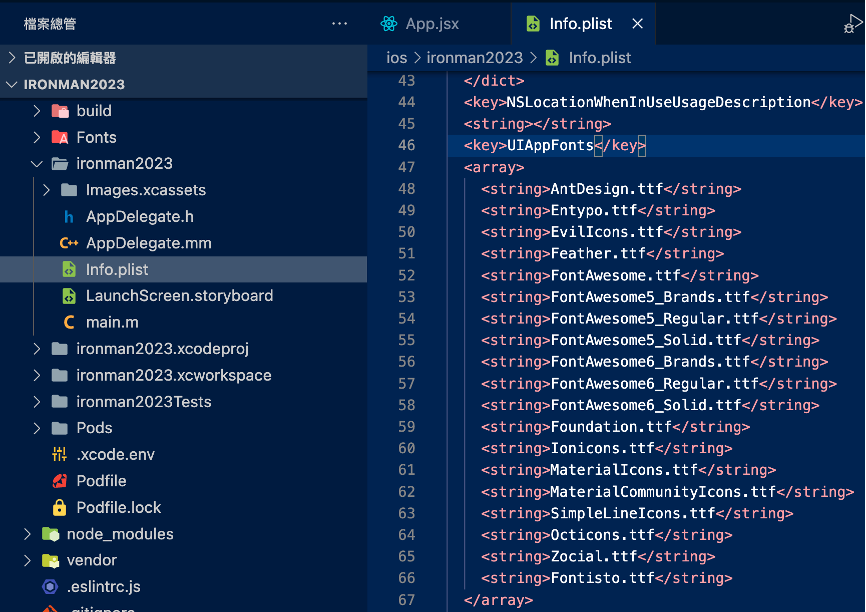
Task: Click the Info.plist breadcrumb label
Action: point(600,58)
